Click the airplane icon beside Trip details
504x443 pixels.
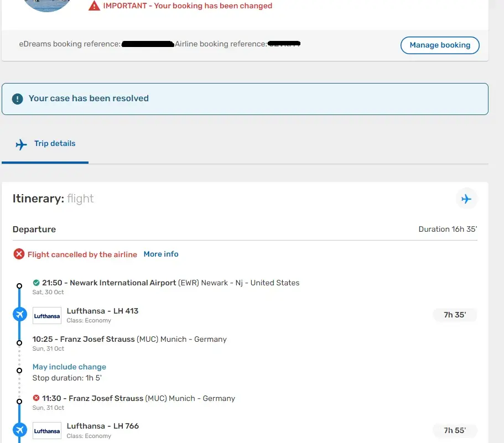(x=21, y=144)
